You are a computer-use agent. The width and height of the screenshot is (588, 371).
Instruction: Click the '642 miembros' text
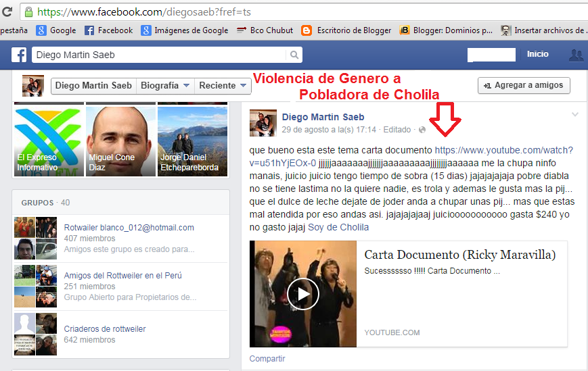pyautogui.click(x=89, y=340)
